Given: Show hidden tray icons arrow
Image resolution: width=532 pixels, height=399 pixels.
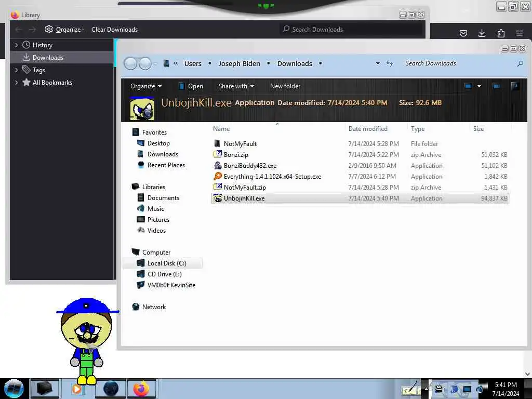Looking at the screenshot, I should 426,389.
